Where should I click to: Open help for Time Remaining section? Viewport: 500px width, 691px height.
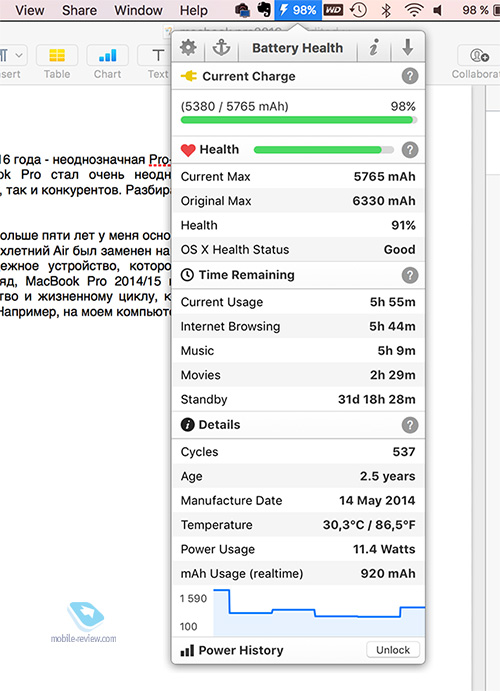[410, 275]
